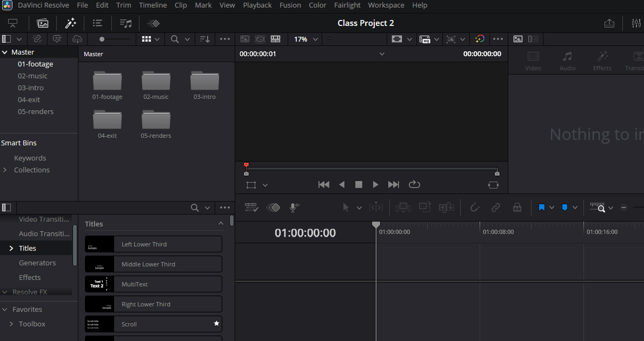Toggle the Inspector image panel icon

pos(518,39)
